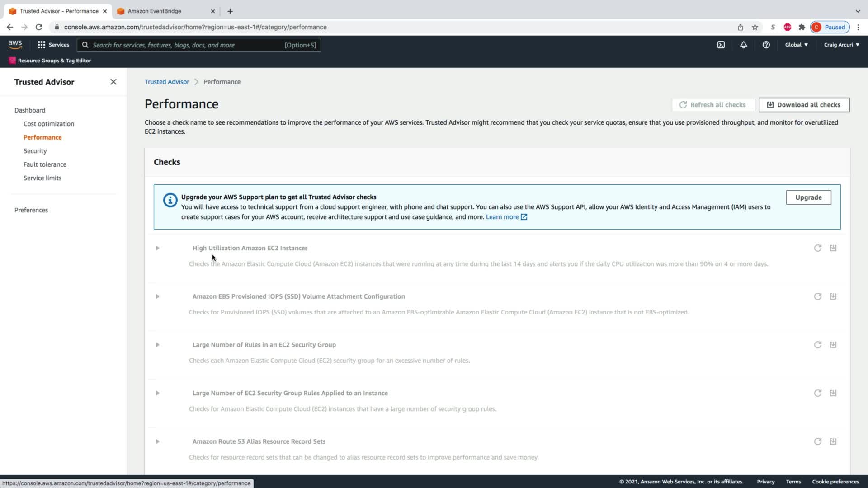The height and width of the screenshot is (488, 868).
Task: Refresh the High Utilization EC2 Instances check
Action: point(817,248)
